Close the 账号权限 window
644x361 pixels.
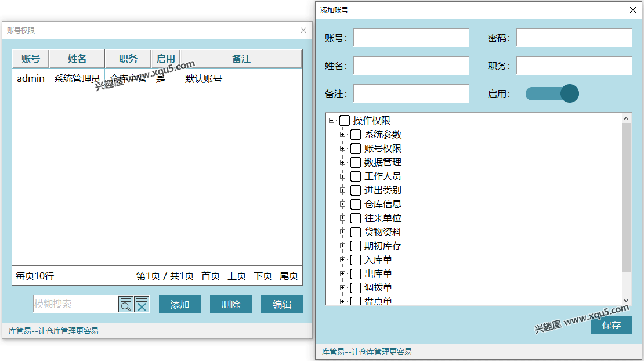(303, 30)
